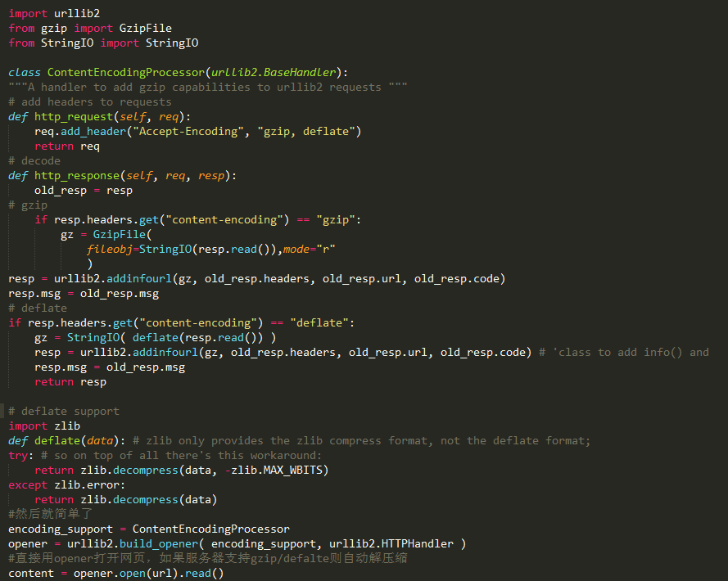Click the docstring about gzip capabilities
The width and height of the screenshot is (728, 581).
click(207, 88)
